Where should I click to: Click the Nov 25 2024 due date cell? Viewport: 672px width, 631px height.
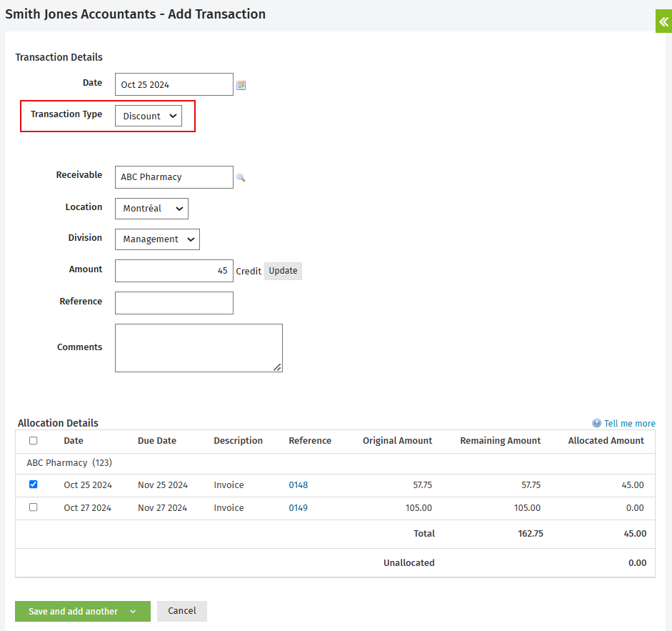click(163, 485)
